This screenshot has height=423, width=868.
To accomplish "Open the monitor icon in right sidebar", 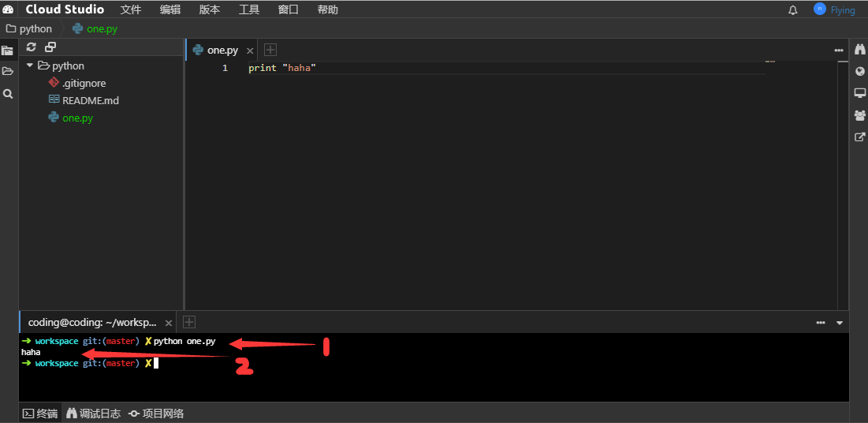I will [859, 93].
